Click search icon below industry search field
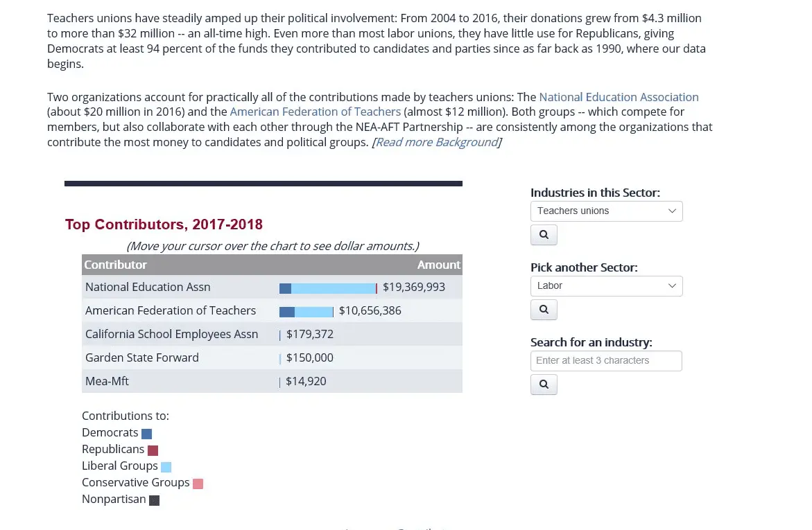Image resolution: width=812 pixels, height=530 pixels. click(x=544, y=385)
